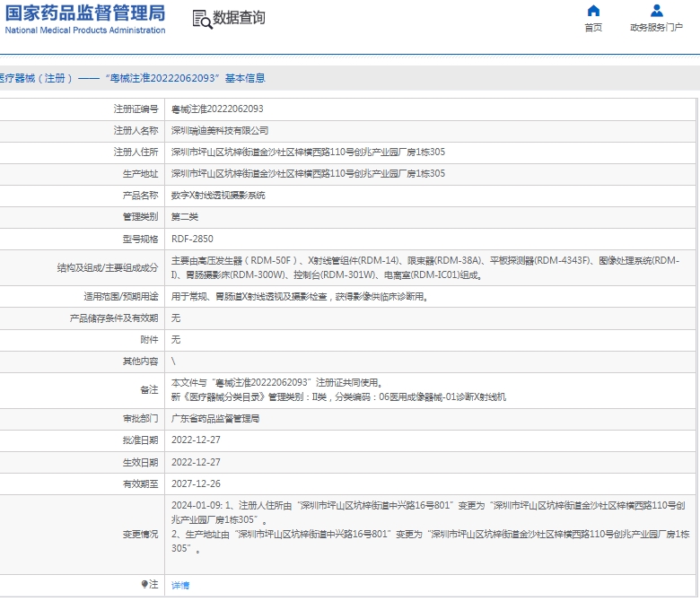Screen dimensions: 700x601
Task: Click the 型号规格 row label
Action: pyautogui.click(x=141, y=240)
